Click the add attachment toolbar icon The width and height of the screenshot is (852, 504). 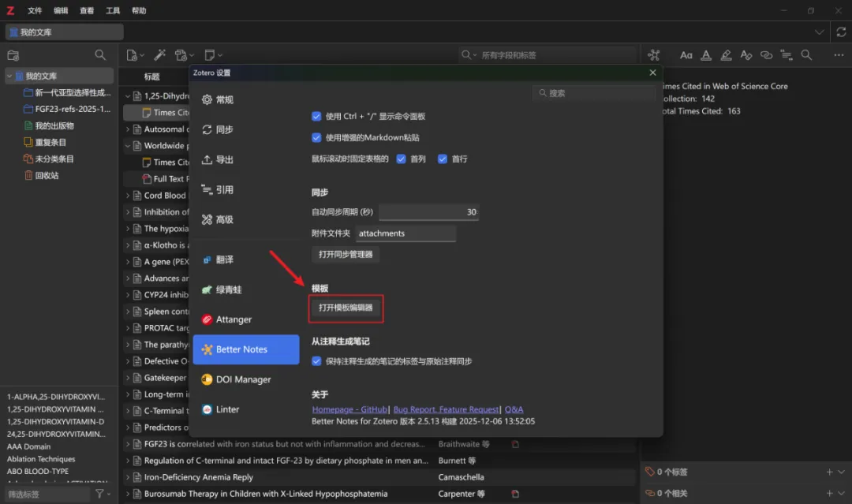[x=184, y=55]
